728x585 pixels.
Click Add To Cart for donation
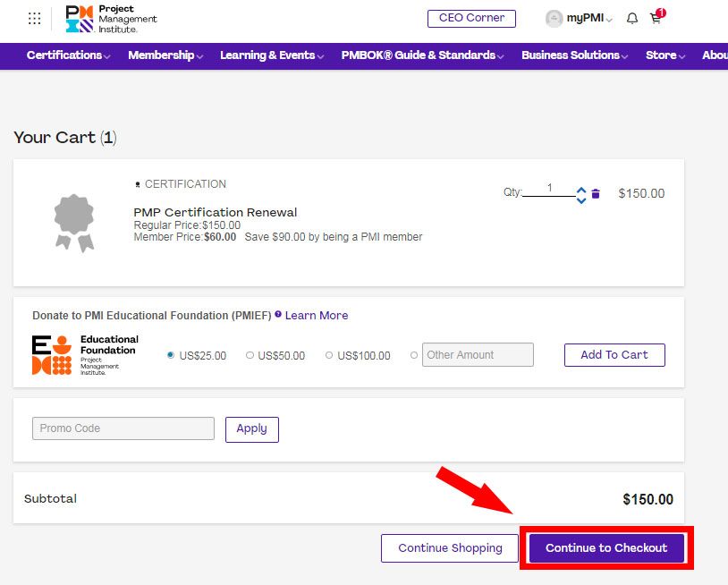pyautogui.click(x=614, y=355)
